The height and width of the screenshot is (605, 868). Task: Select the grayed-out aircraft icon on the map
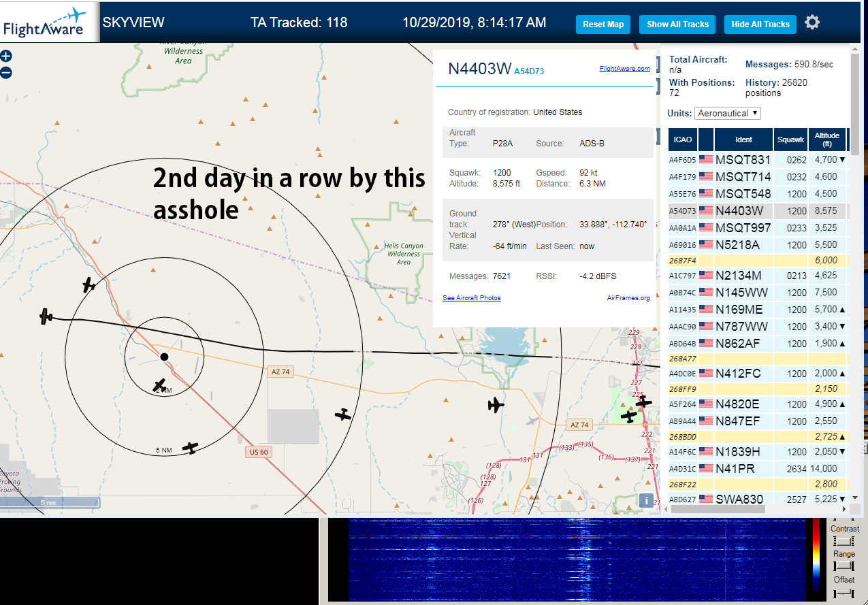pyautogui.click(x=532, y=421)
